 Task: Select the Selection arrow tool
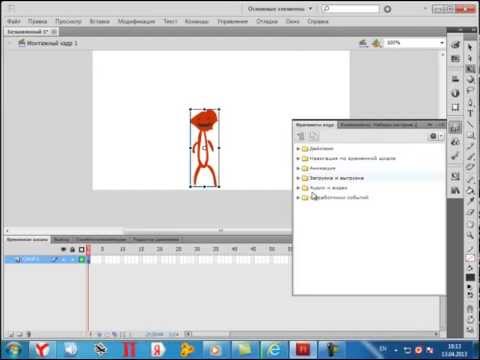pyautogui.click(x=470, y=47)
